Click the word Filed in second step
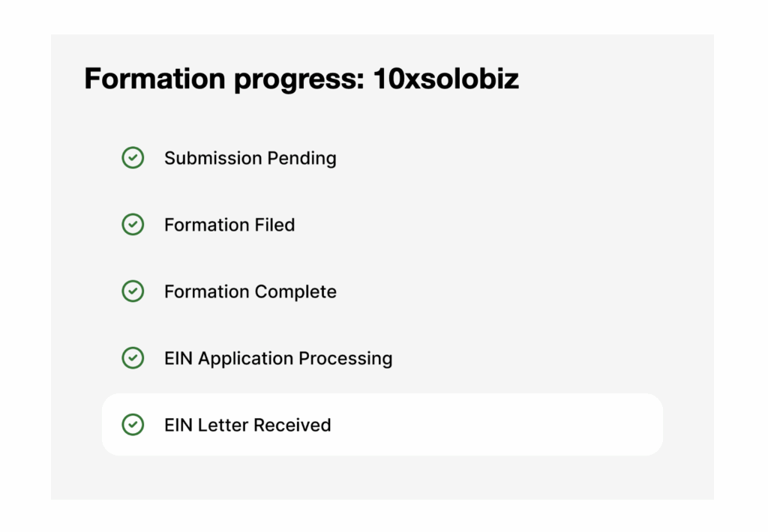The image size is (768, 532). 275,225
